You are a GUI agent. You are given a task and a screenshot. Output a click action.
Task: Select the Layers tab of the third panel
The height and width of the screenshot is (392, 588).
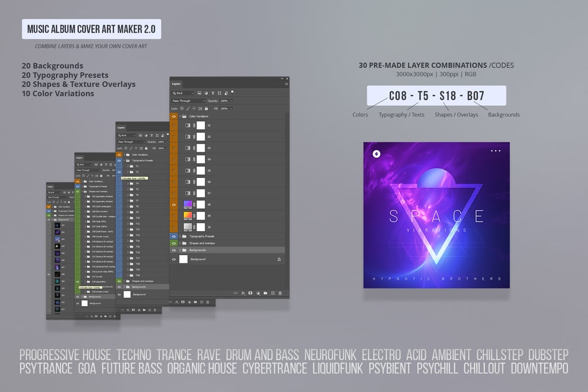(x=79, y=157)
